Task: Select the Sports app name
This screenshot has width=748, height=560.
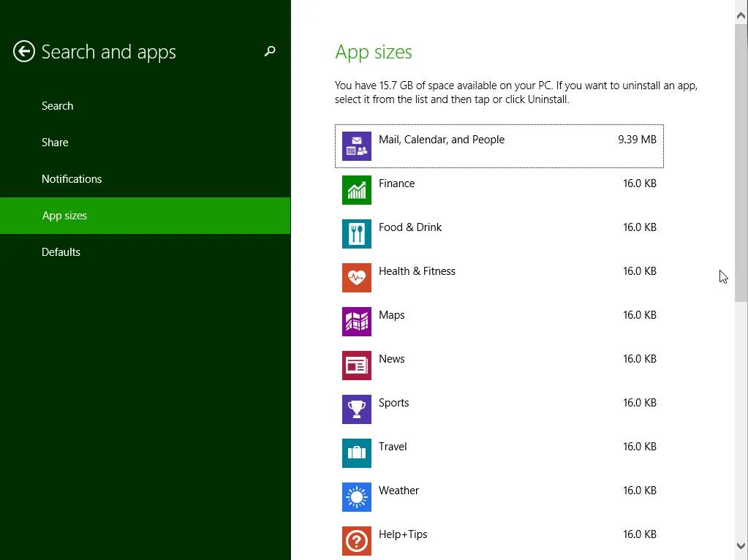Action: point(393,403)
